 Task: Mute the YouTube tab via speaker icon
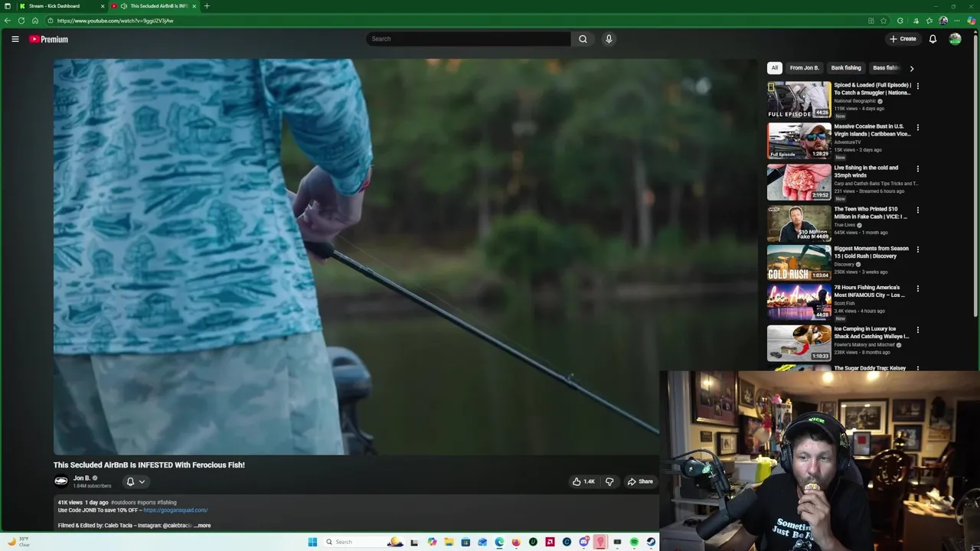coord(124,6)
